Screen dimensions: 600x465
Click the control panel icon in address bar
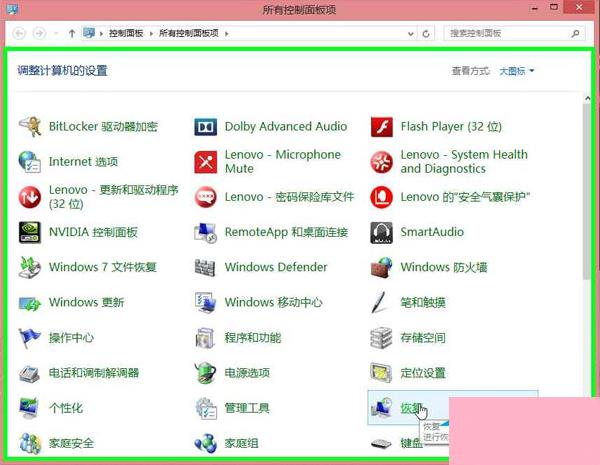89,33
